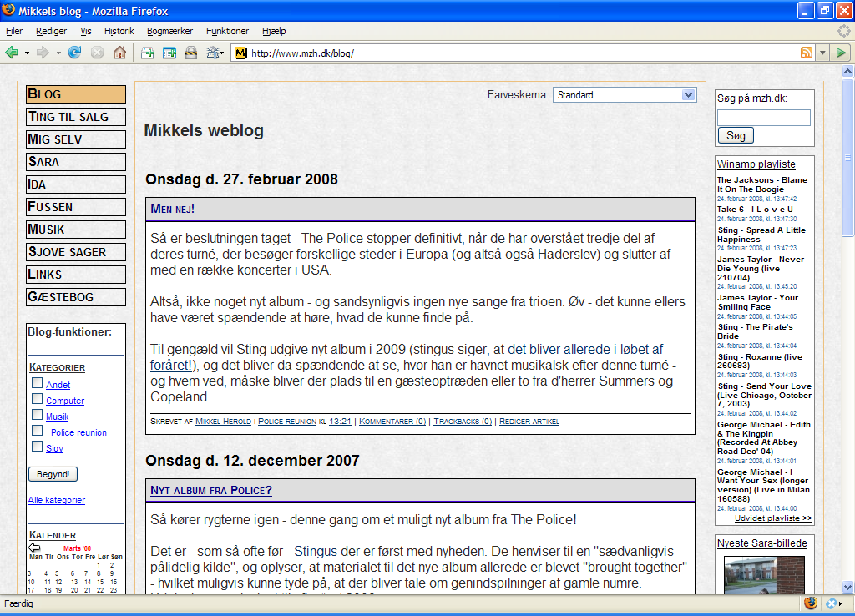Go to the Ida page
Viewport: 855px width, 616px height.
pos(76,184)
